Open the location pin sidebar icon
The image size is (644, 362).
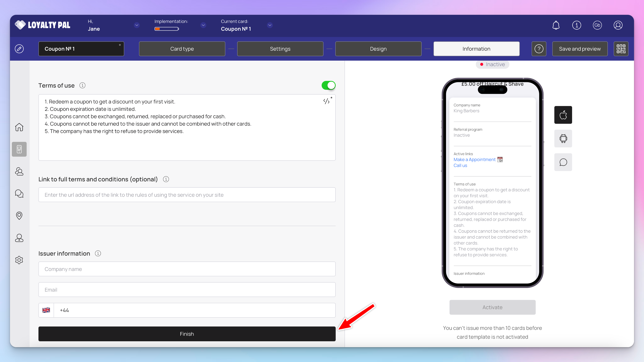19,216
